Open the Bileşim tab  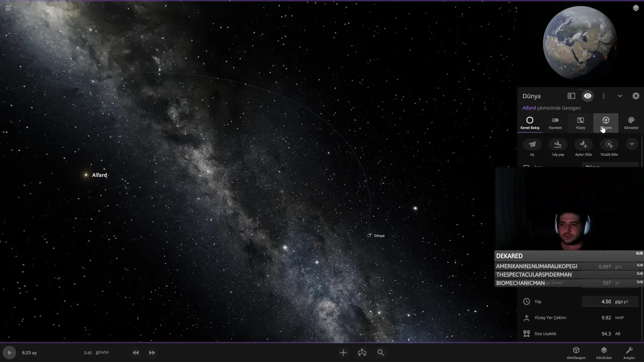pyautogui.click(x=606, y=123)
